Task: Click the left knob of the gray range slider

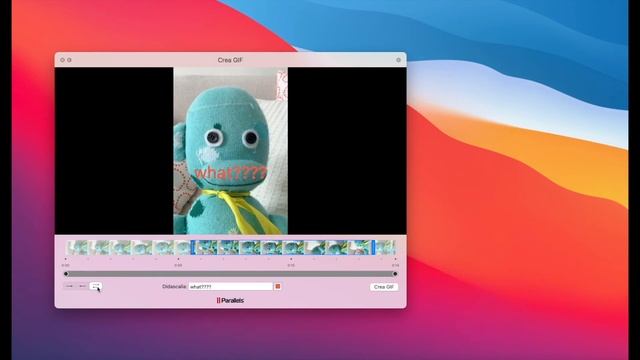Action: (66, 274)
